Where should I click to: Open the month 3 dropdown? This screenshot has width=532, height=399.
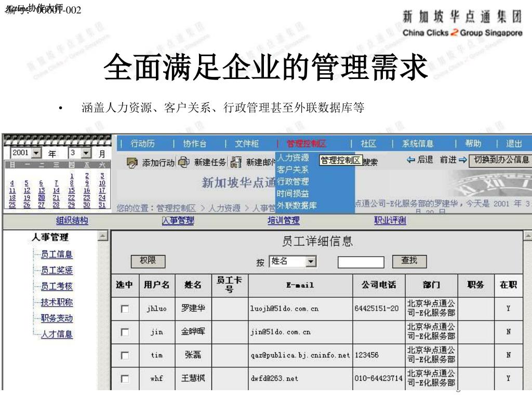coord(87,153)
